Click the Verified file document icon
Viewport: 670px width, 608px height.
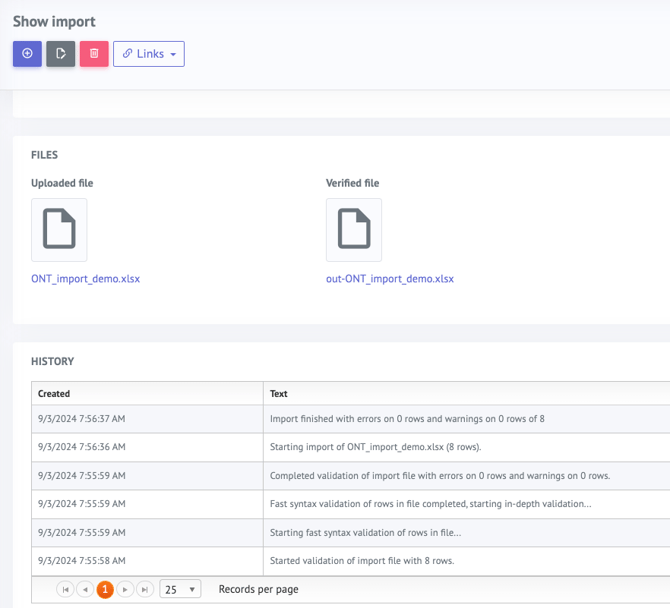coord(354,230)
